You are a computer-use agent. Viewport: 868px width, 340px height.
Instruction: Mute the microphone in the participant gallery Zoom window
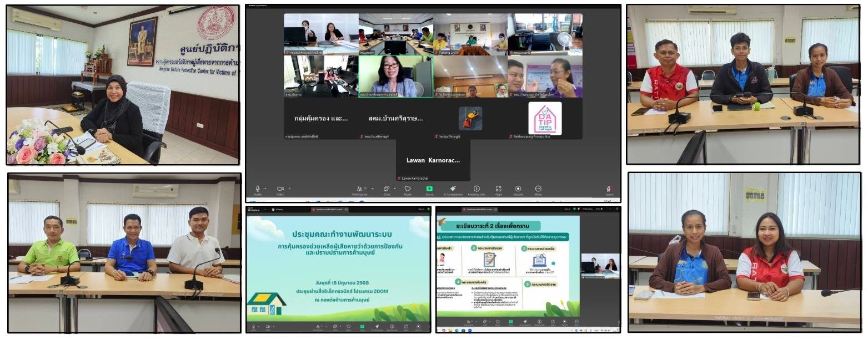click(258, 190)
